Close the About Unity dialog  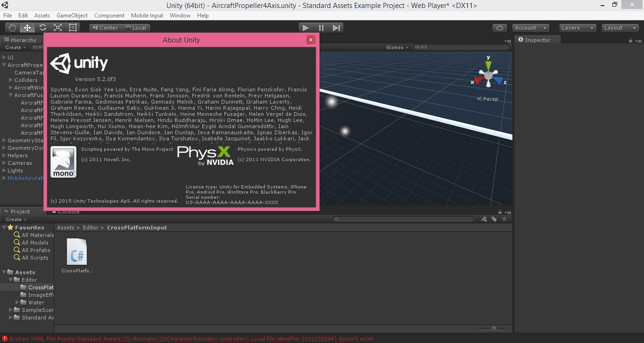tap(311, 40)
